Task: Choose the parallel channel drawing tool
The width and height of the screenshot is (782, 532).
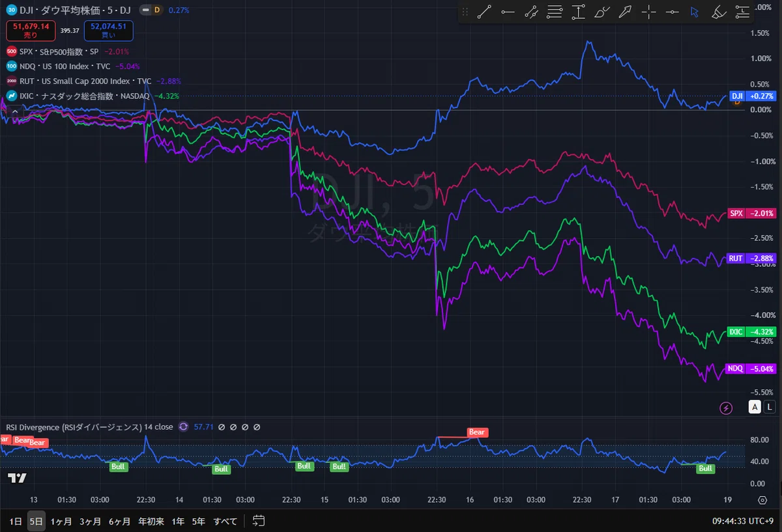Action: [x=531, y=12]
